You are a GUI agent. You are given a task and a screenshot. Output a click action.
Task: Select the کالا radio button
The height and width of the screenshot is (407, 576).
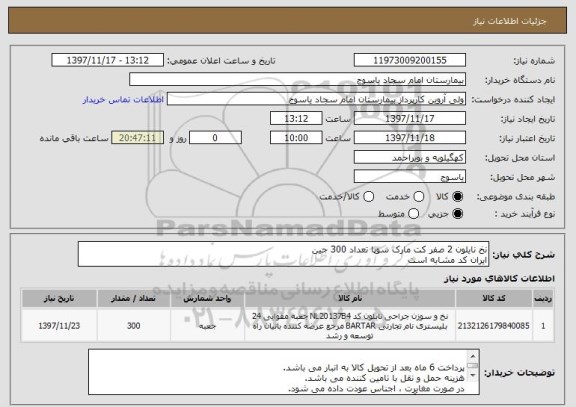(x=458, y=197)
